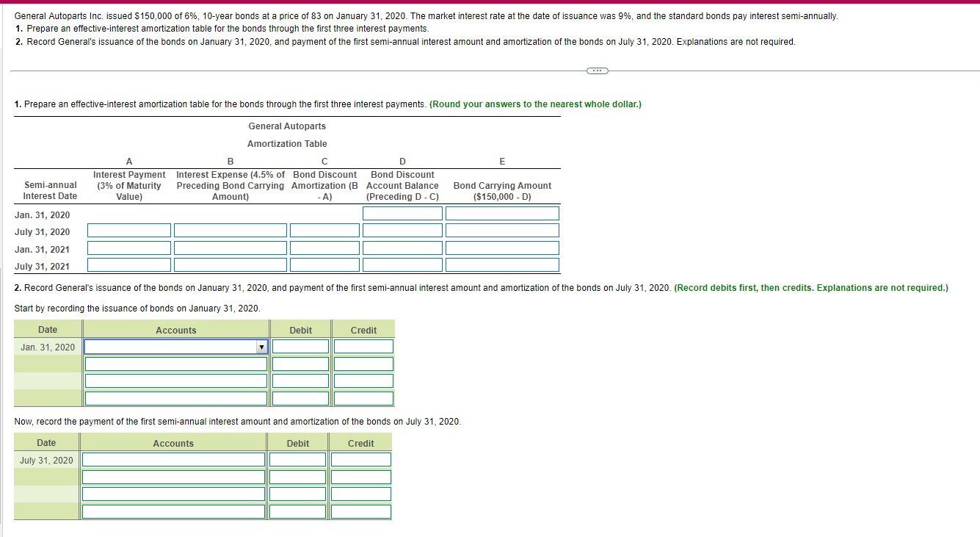Select July 31, 2021 Bond Discount Account Balance field
The height and width of the screenshot is (537, 980).
(402, 265)
